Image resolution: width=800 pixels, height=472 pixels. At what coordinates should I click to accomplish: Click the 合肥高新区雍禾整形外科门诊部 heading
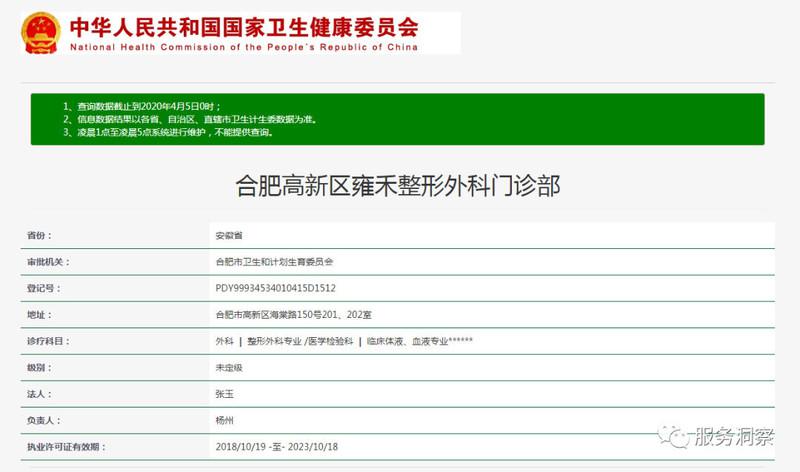point(397,184)
